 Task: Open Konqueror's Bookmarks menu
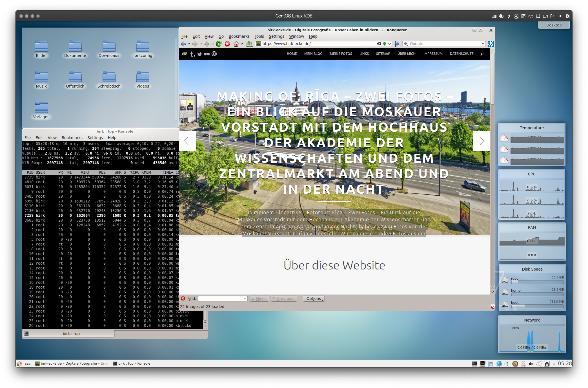coord(239,36)
